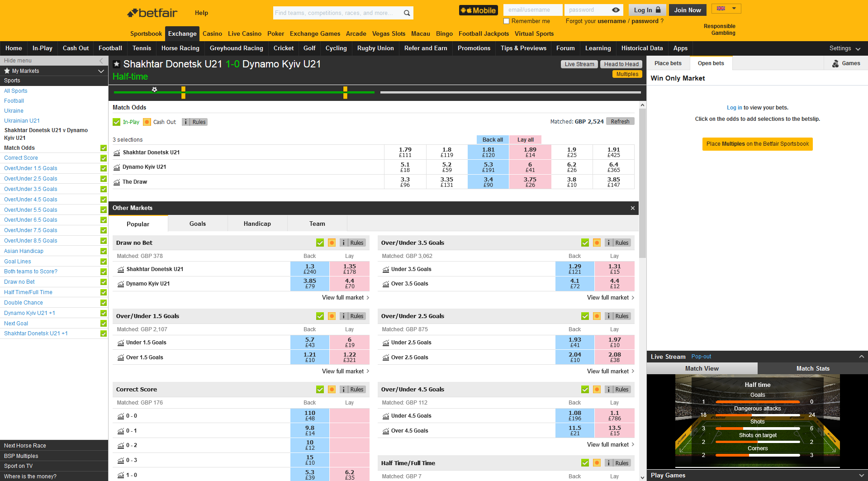Tick the Remember me checkbox
This screenshot has width=868, height=481.
tap(507, 21)
